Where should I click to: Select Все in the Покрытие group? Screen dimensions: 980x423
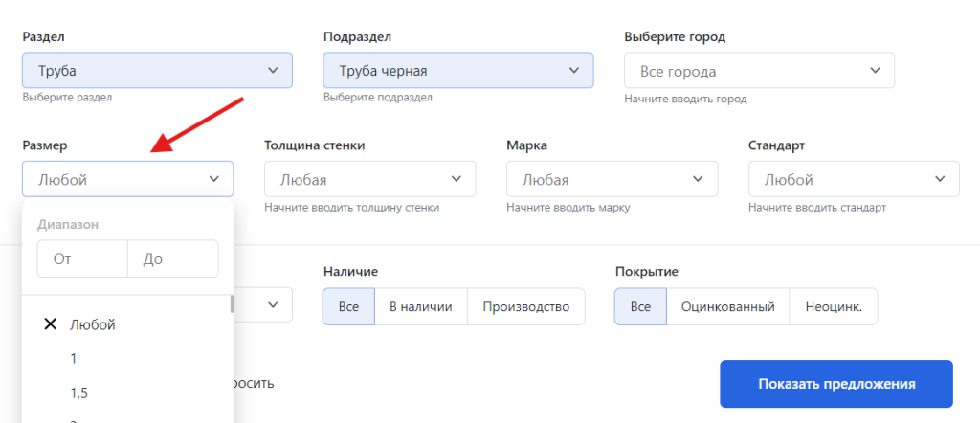coord(639,307)
